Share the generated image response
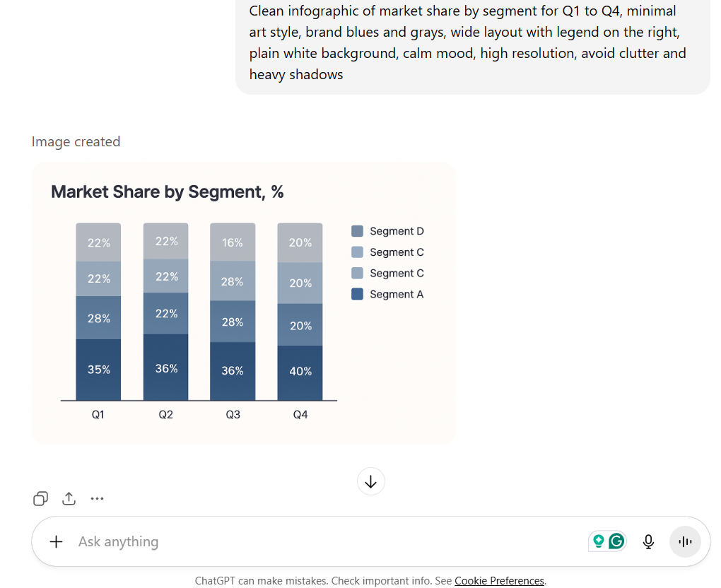 pyautogui.click(x=69, y=499)
